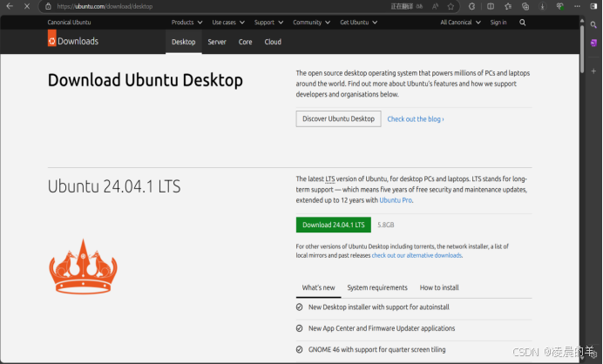Click the round arrow icon left of Split screen
Screen dimensions: 603x364
tap(472, 6)
